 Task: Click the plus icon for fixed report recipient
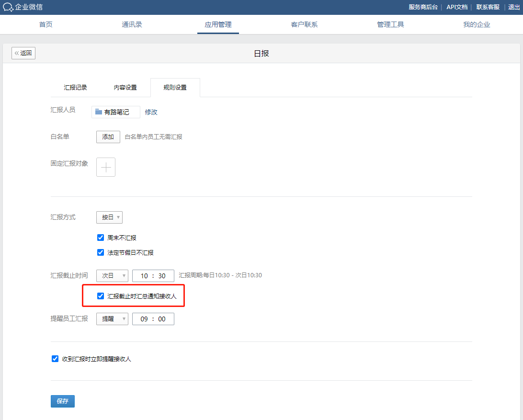pos(106,167)
